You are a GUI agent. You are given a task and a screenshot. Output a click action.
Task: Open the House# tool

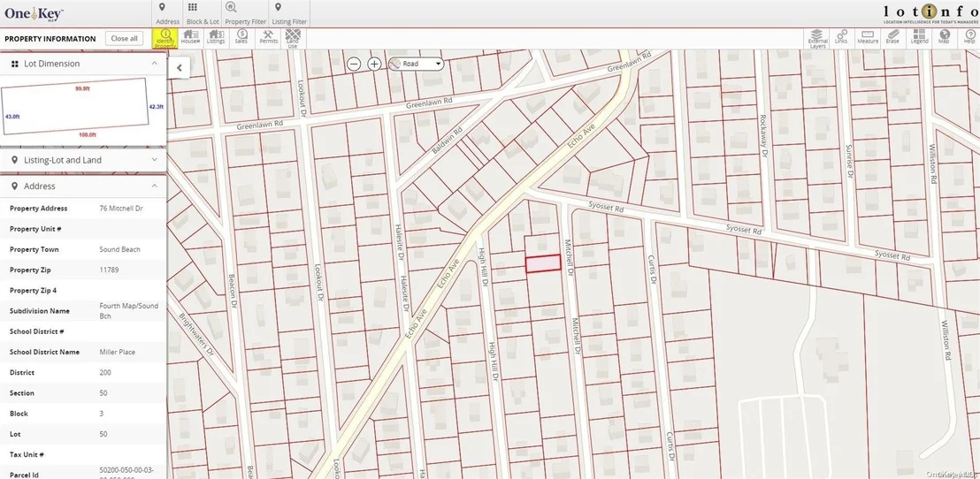pyautogui.click(x=191, y=37)
